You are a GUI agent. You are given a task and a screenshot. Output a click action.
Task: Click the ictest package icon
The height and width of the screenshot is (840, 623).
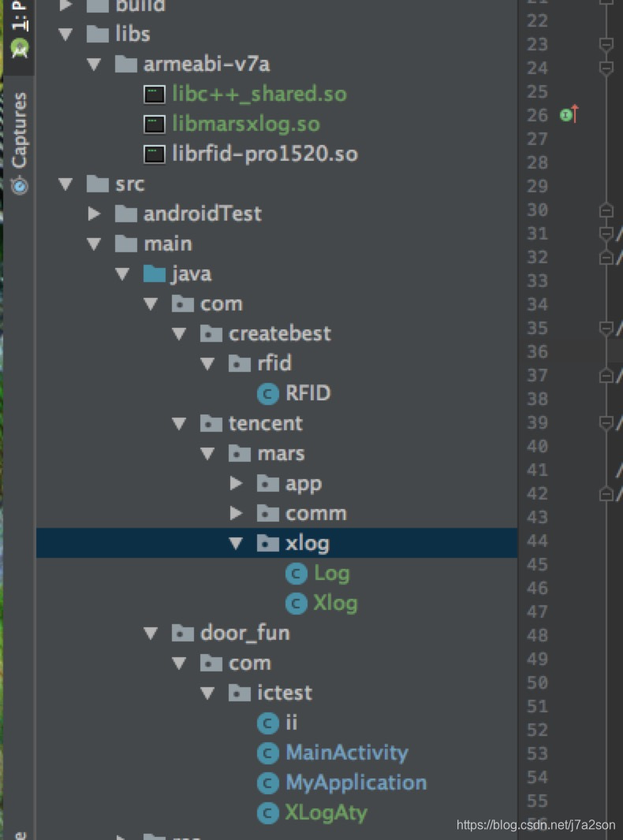240,693
